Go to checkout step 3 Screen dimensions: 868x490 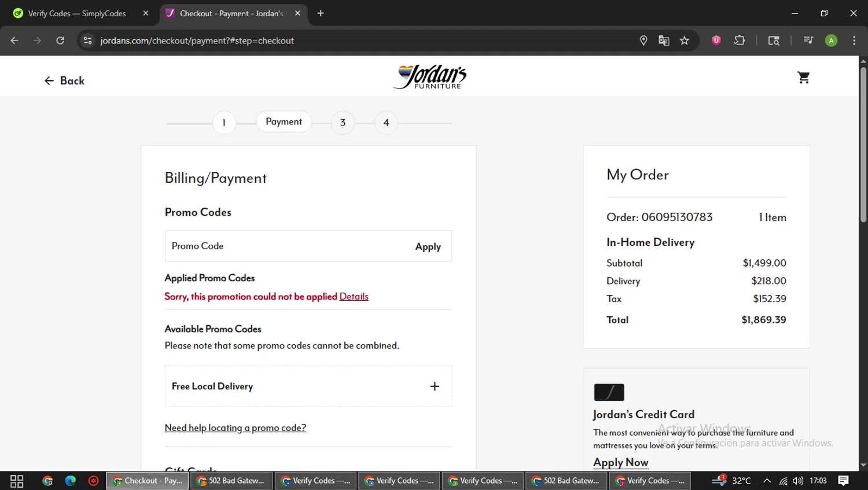coord(343,123)
